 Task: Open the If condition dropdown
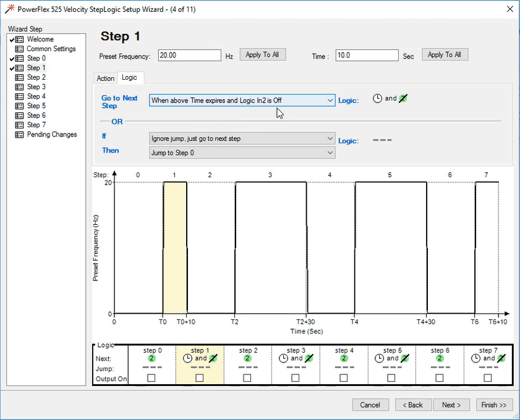point(242,138)
